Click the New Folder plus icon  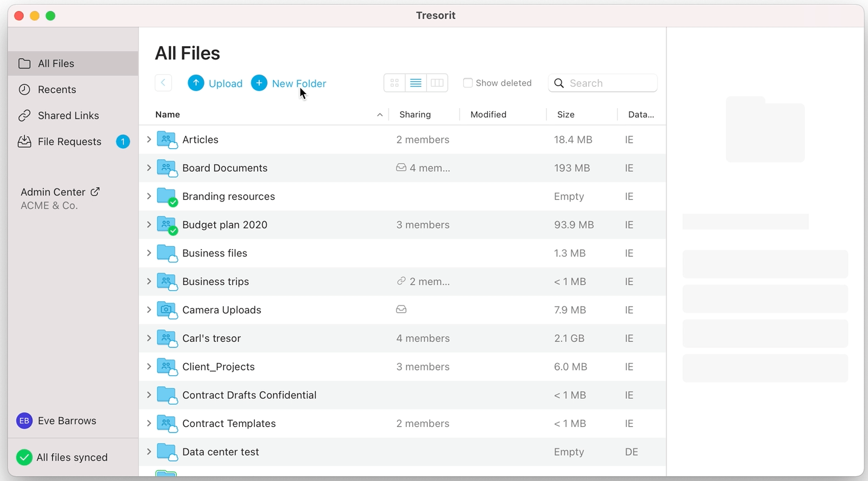click(x=259, y=83)
